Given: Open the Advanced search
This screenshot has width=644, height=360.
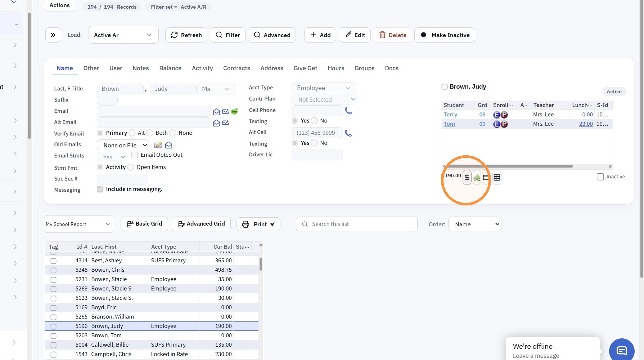Looking at the screenshot, I should click(x=272, y=35).
